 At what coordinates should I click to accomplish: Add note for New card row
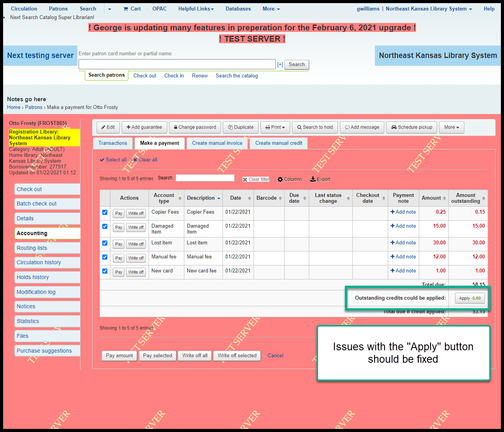click(403, 270)
